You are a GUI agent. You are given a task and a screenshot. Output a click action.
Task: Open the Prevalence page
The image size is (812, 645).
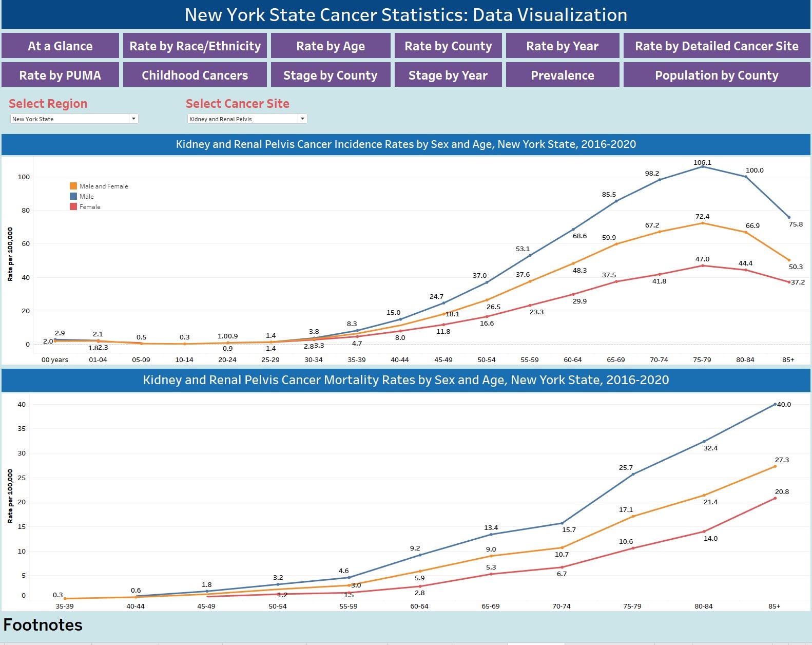563,75
